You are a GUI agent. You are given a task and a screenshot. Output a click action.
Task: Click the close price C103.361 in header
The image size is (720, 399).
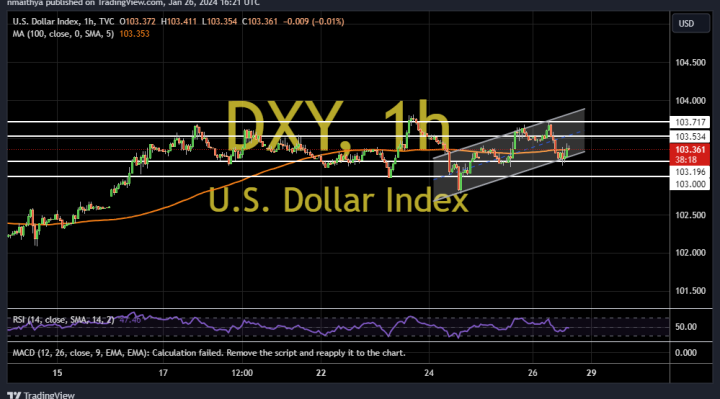(x=260, y=22)
